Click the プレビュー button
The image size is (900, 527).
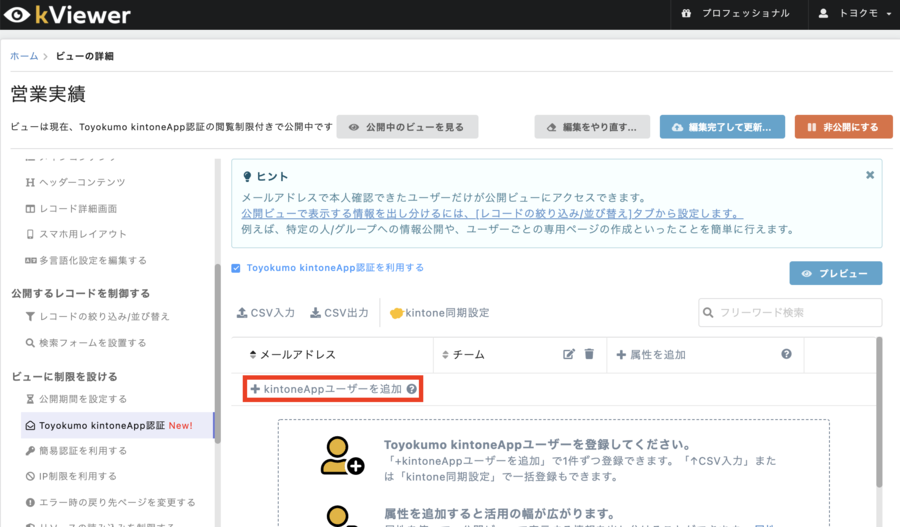point(836,273)
